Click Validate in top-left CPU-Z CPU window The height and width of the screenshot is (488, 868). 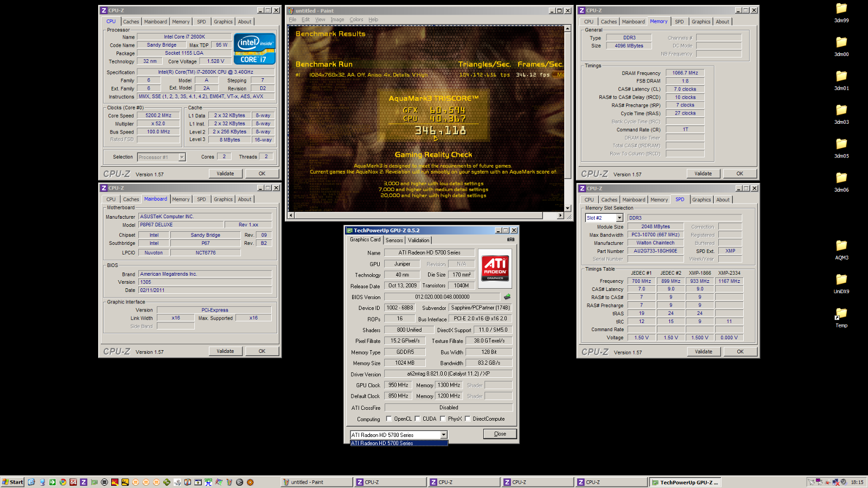point(225,174)
